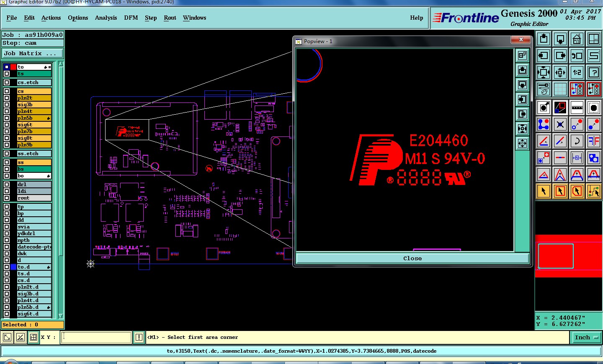Select the to.d layer row

click(x=34, y=267)
